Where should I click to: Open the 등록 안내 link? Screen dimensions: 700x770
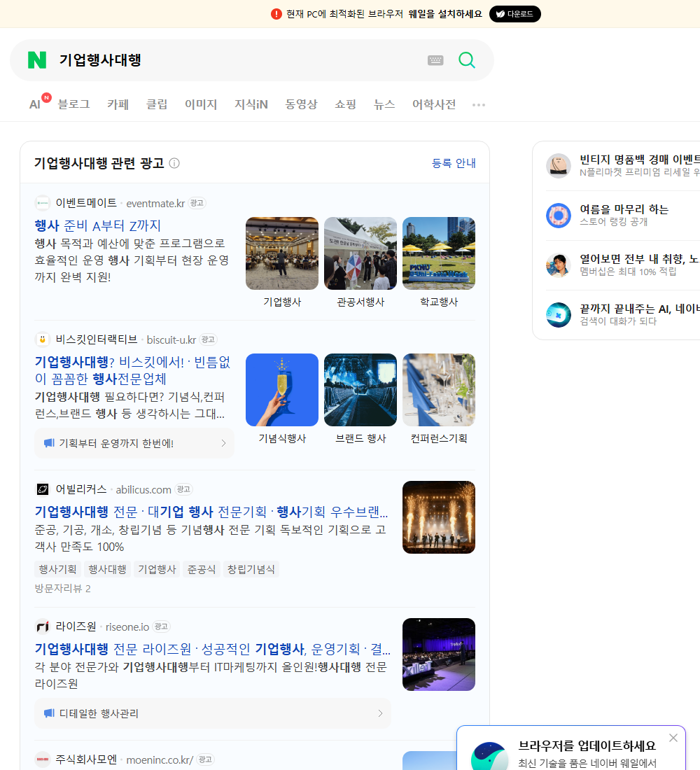(x=454, y=163)
